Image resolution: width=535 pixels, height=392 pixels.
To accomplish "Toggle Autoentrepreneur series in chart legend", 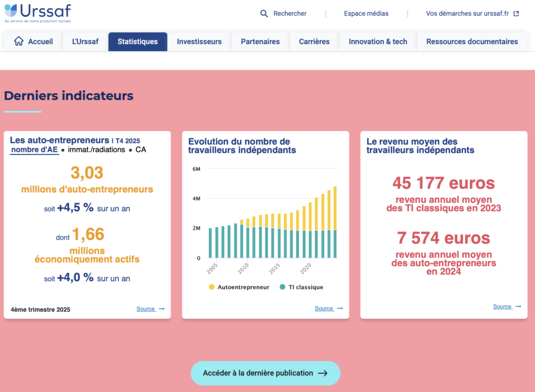I will (x=239, y=287).
